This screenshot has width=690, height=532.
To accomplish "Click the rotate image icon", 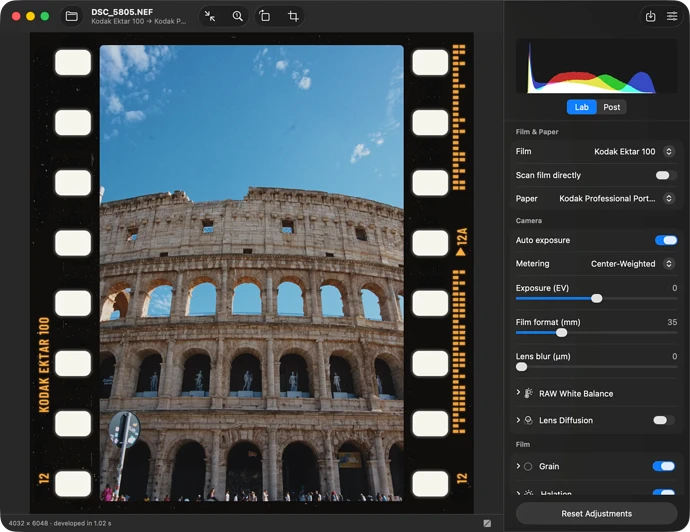I will 265,16.
